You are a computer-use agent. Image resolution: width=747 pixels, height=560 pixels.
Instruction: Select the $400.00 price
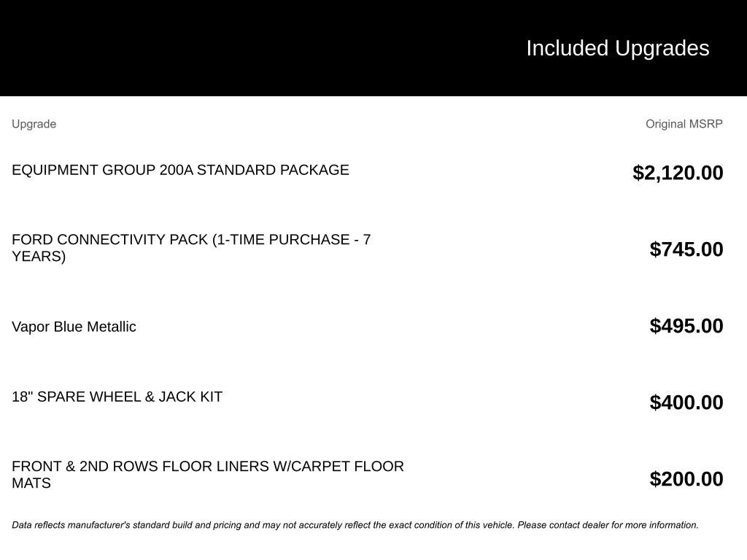point(686,402)
